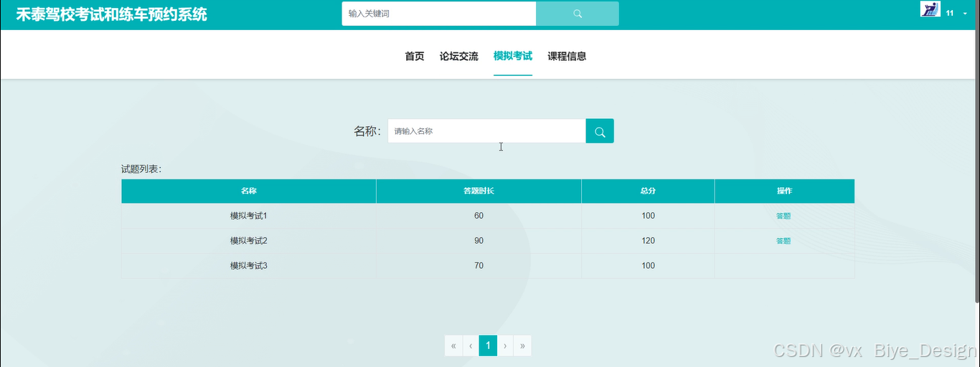Click total score 100 of 模拟考试3

coord(648,266)
